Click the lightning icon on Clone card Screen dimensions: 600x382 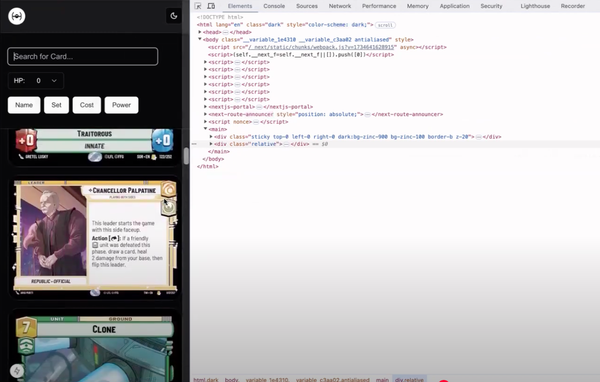click(x=16, y=371)
